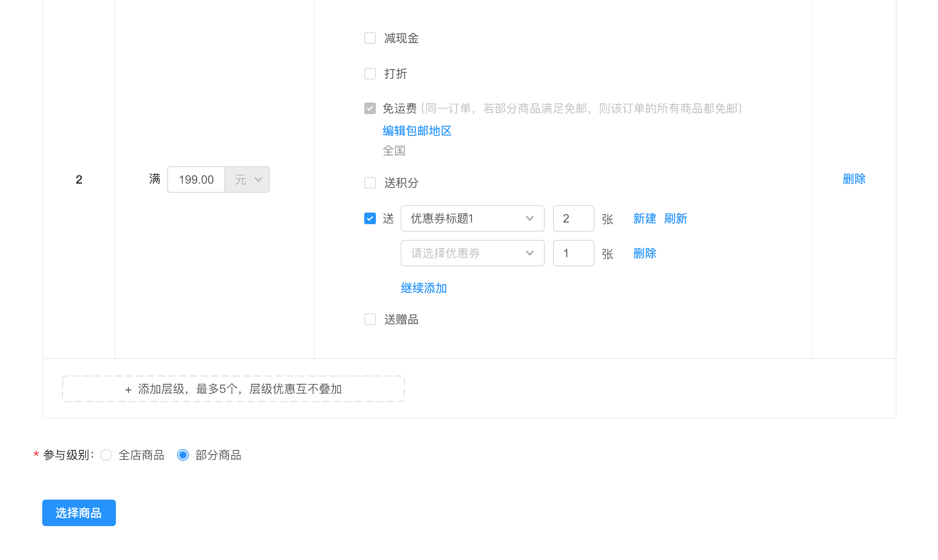This screenshot has height=560, width=938.
Task: Click 新建 to create a new coupon
Action: [x=645, y=218]
